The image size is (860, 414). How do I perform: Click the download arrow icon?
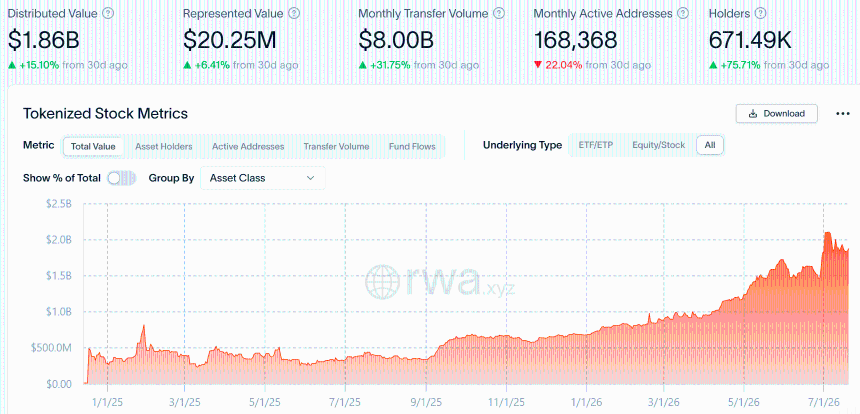753,114
